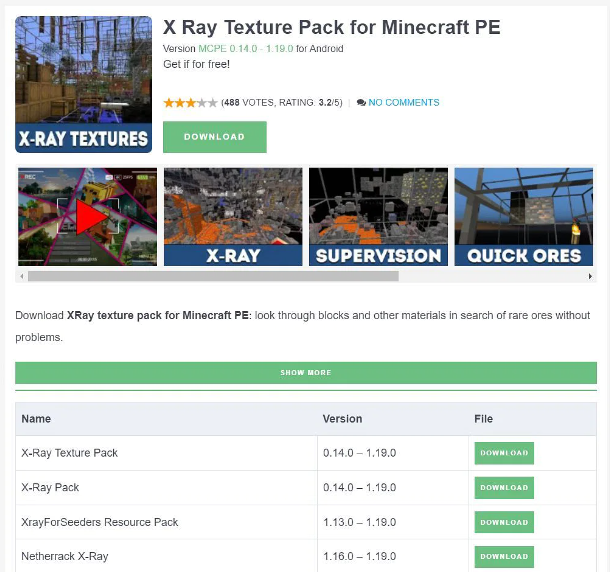Open the MCPE 0.14.0 - 1.19.0 version link

pyautogui.click(x=245, y=49)
